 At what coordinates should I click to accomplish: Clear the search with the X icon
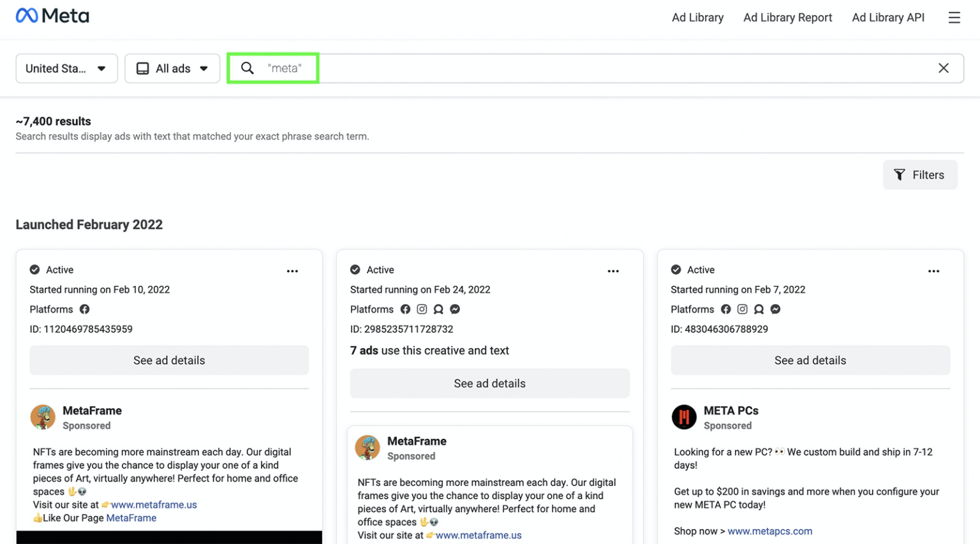click(944, 68)
